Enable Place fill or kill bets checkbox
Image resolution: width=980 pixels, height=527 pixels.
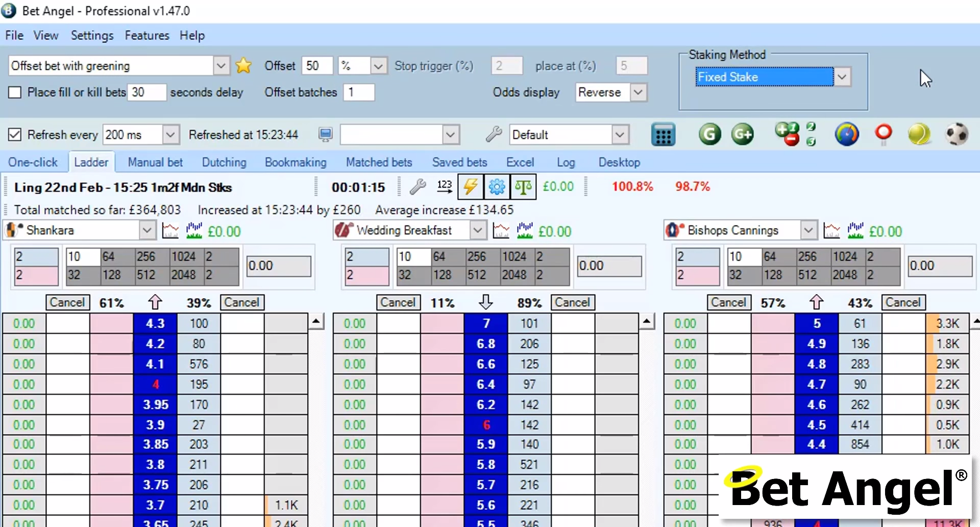coord(15,92)
